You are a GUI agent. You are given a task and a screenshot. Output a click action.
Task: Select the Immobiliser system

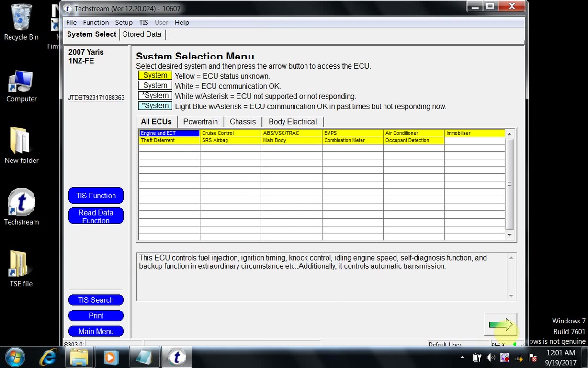coord(475,133)
